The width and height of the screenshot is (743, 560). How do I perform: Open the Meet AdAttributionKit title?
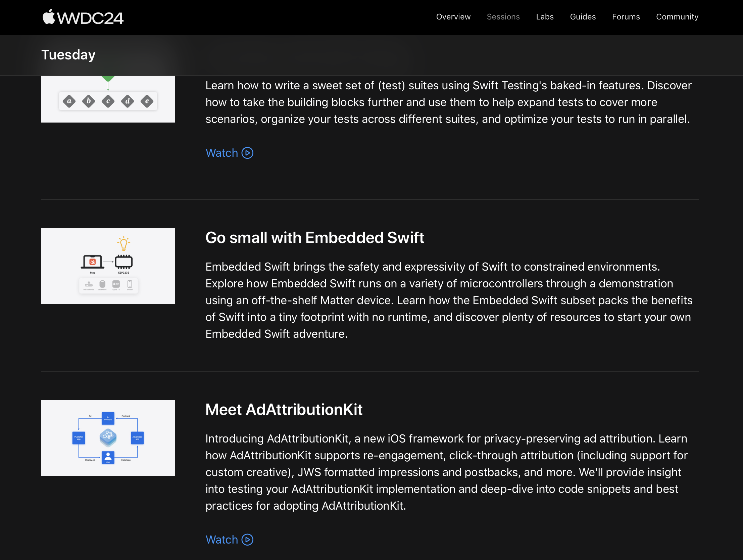click(x=284, y=409)
